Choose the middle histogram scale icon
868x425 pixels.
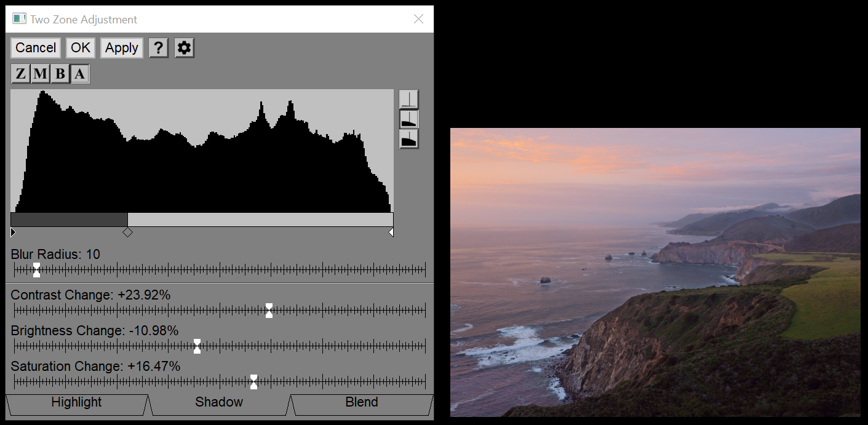[x=408, y=119]
